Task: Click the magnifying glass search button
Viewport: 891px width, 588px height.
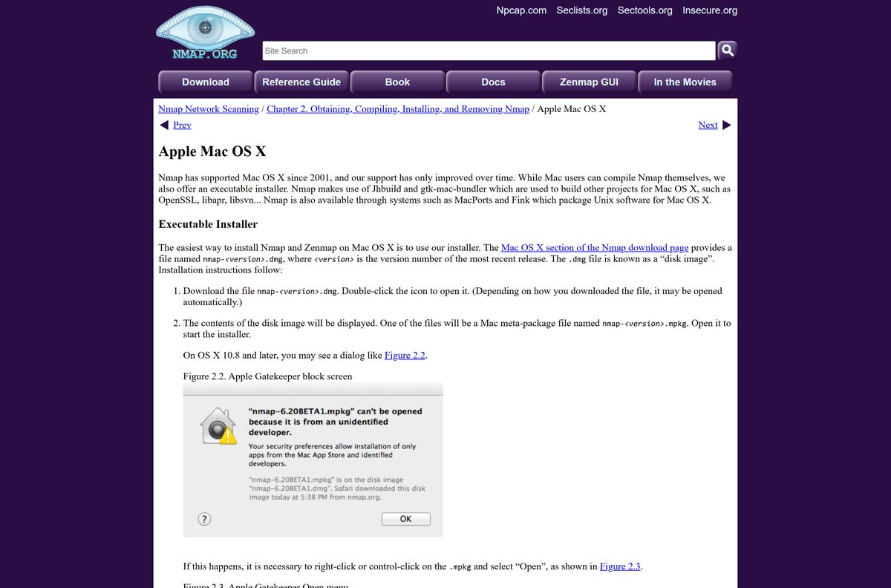Action: pos(727,50)
